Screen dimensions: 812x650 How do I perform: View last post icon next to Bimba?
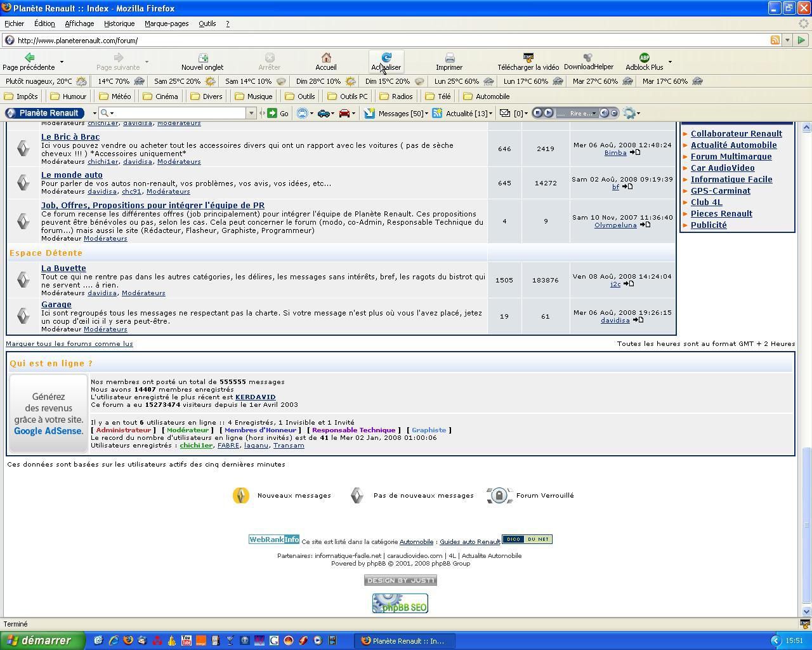click(x=635, y=152)
